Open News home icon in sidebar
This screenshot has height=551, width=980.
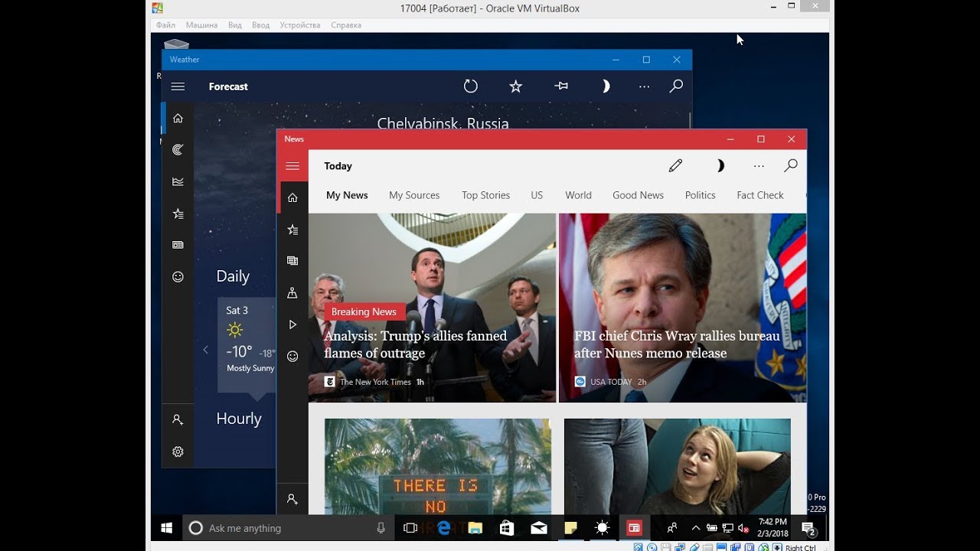(x=292, y=197)
